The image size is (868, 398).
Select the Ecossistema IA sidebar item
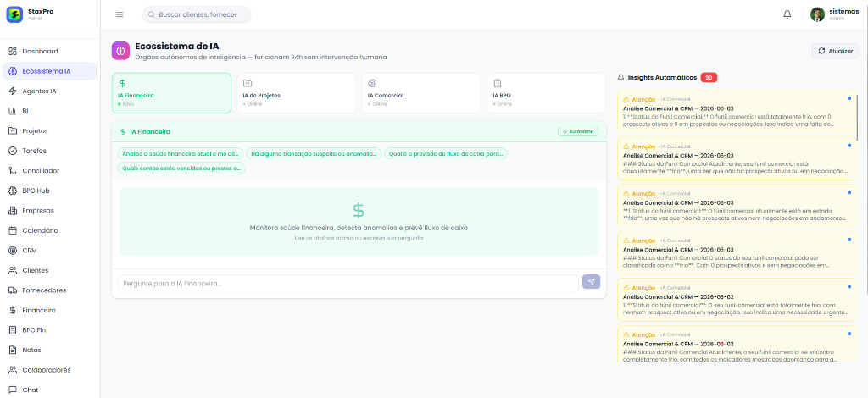pos(50,71)
